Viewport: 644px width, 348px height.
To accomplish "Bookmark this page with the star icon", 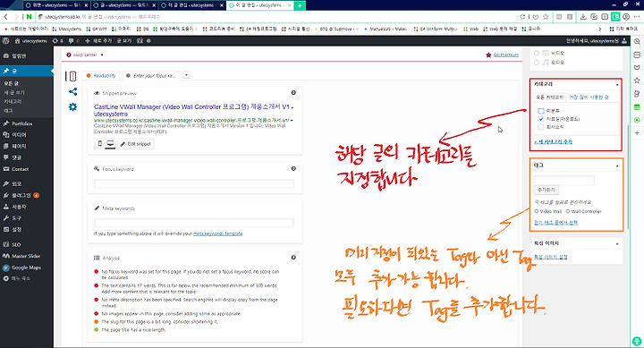I will (x=546, y=17).
